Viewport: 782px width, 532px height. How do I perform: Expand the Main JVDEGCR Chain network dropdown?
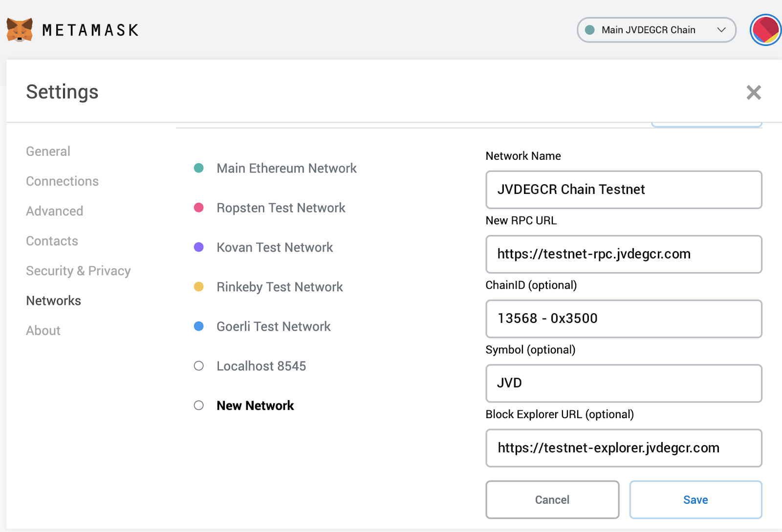coord(656,30)
